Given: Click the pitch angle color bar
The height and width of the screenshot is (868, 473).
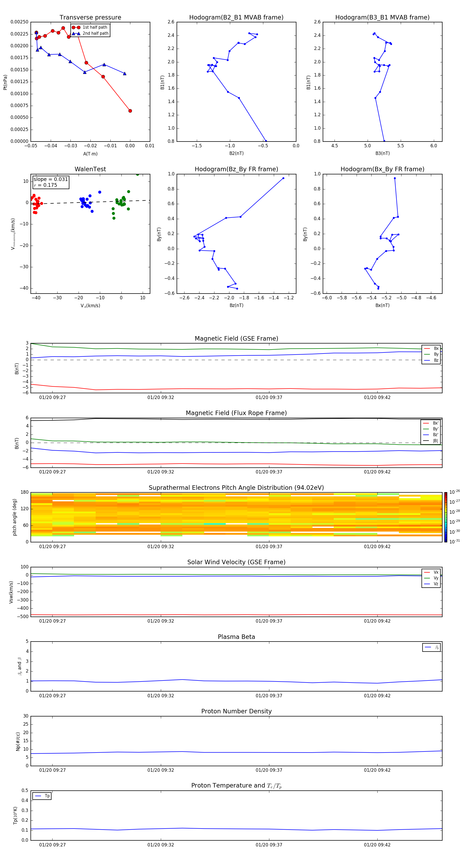Looking at the screenshot, I should [446, 517].
